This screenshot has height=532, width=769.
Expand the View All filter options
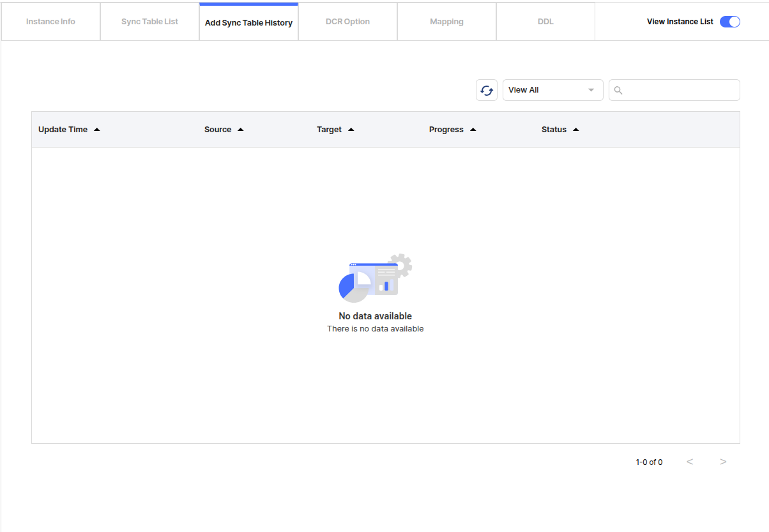coord(552,90)
